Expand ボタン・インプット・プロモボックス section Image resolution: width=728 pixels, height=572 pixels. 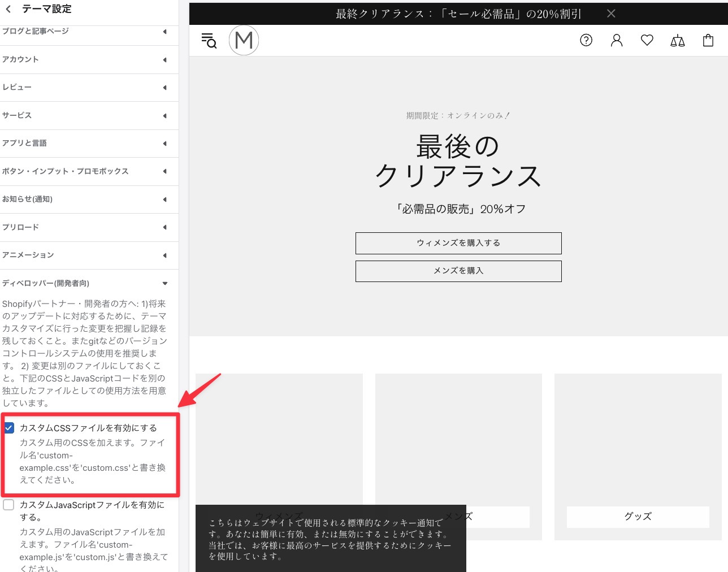click(x=89, y=171)
